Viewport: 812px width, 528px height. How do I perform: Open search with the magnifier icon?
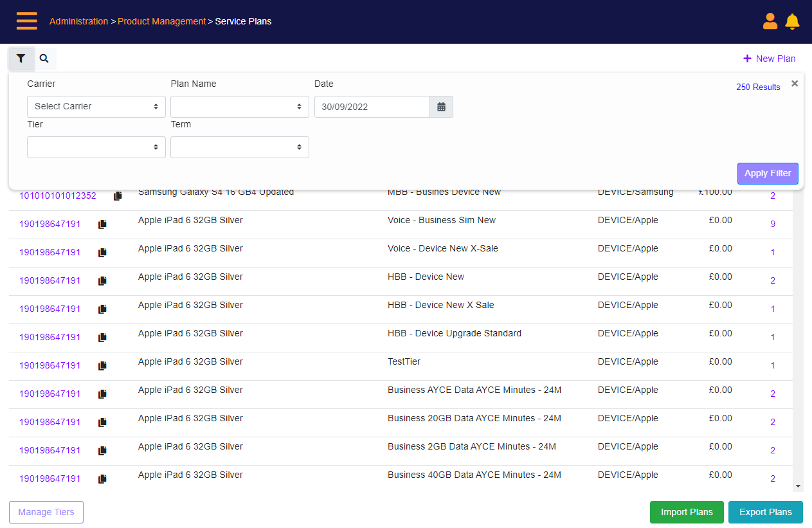(44, 59)
